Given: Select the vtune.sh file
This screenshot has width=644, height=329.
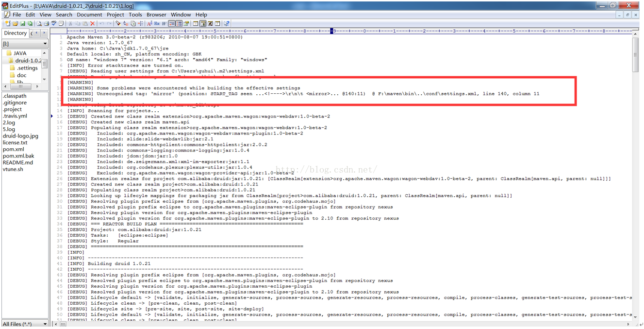Looking at the screenshot, I should [13, 170].
